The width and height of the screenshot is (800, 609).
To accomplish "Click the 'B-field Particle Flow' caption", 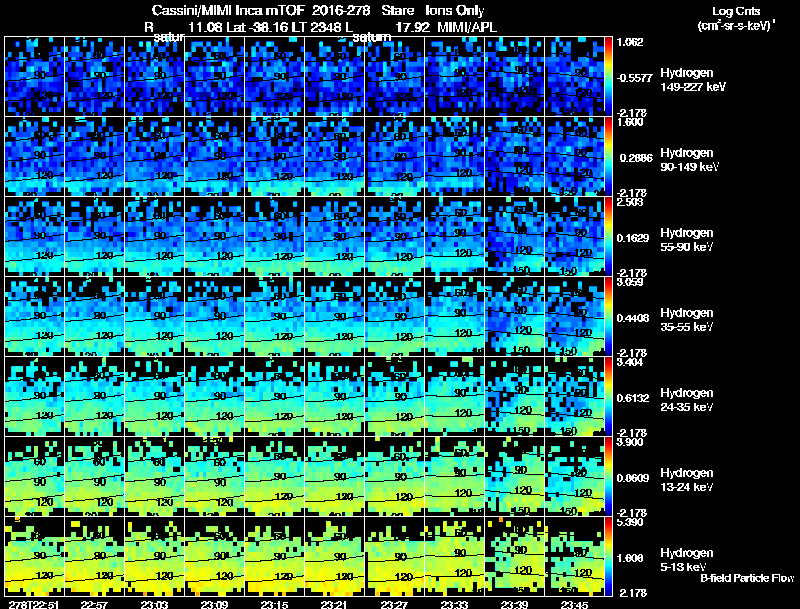I will click(747, 578).
